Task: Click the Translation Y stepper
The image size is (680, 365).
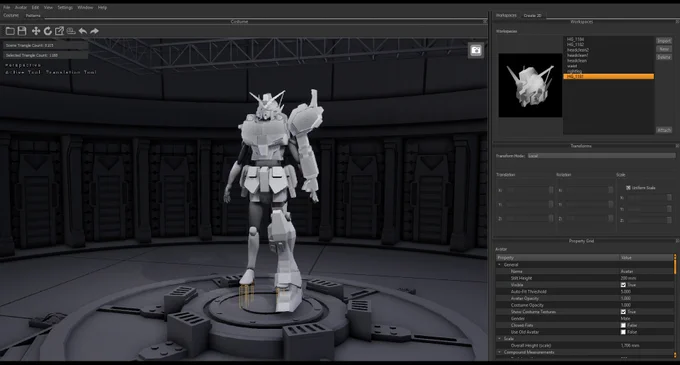Action: [551, 204]
